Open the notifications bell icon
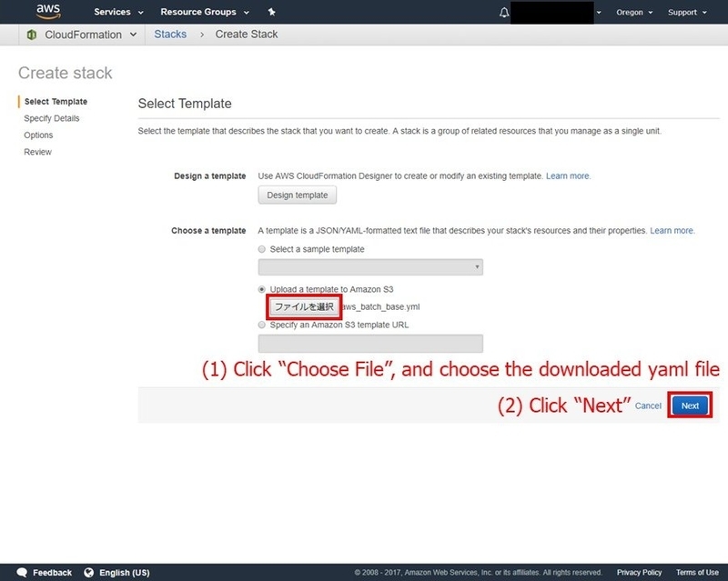This screenshot has height=581, width=728. coord(504,13)
